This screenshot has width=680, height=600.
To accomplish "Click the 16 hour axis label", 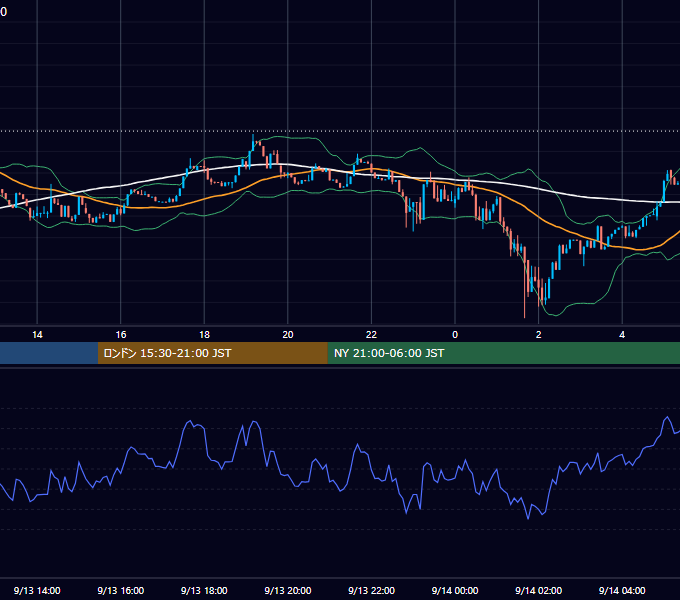I will pyautogui.click(x=121, y=335).
